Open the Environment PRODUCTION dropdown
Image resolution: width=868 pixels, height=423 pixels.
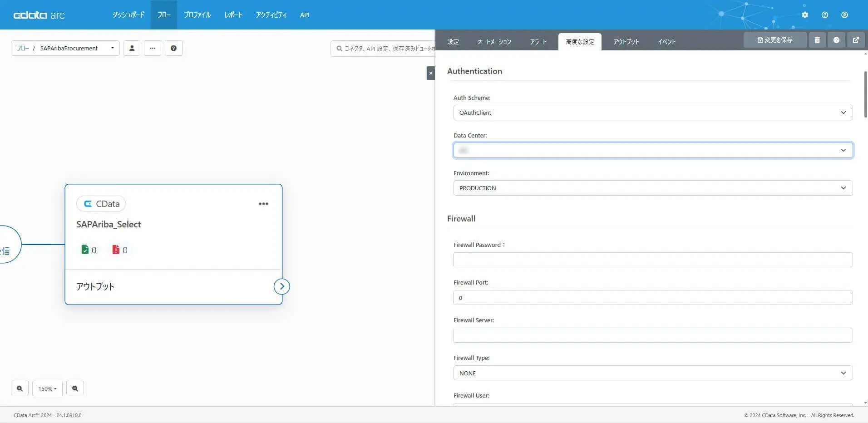tap(653, 188)
